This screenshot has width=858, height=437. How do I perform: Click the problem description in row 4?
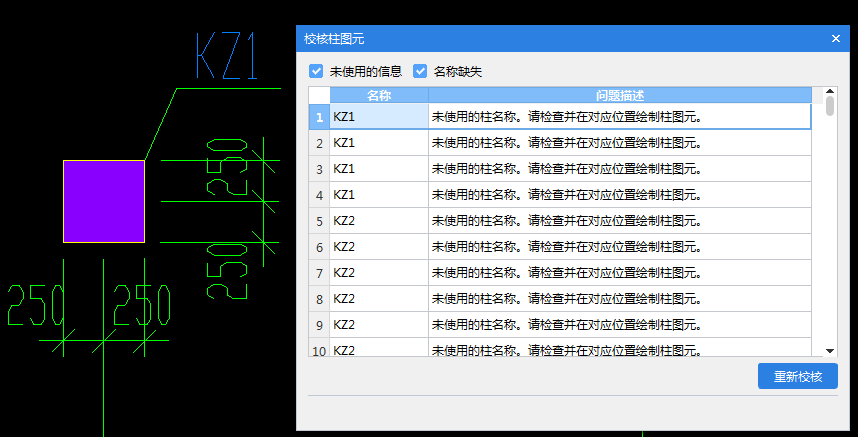click(x=620, y=195)
